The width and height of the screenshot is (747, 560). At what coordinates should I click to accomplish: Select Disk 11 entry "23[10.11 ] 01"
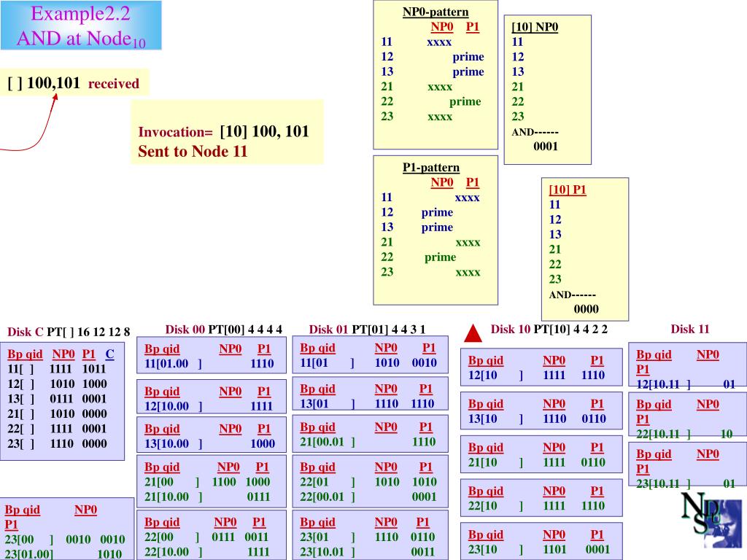(686, 484)
